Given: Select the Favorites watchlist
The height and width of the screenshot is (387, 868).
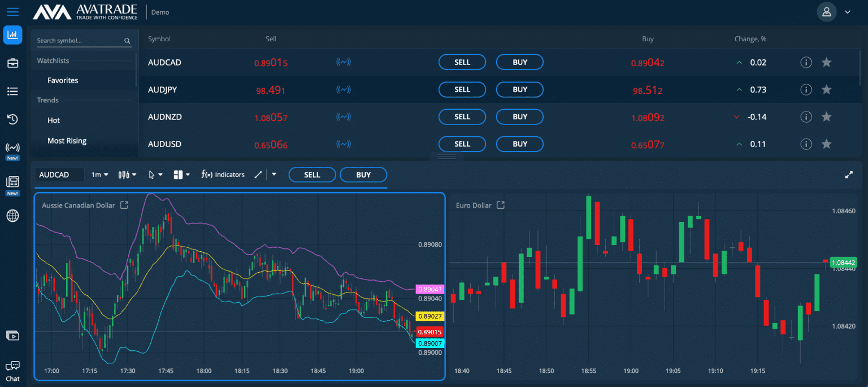Looking at the screenshot, I should tap(63, 80).
